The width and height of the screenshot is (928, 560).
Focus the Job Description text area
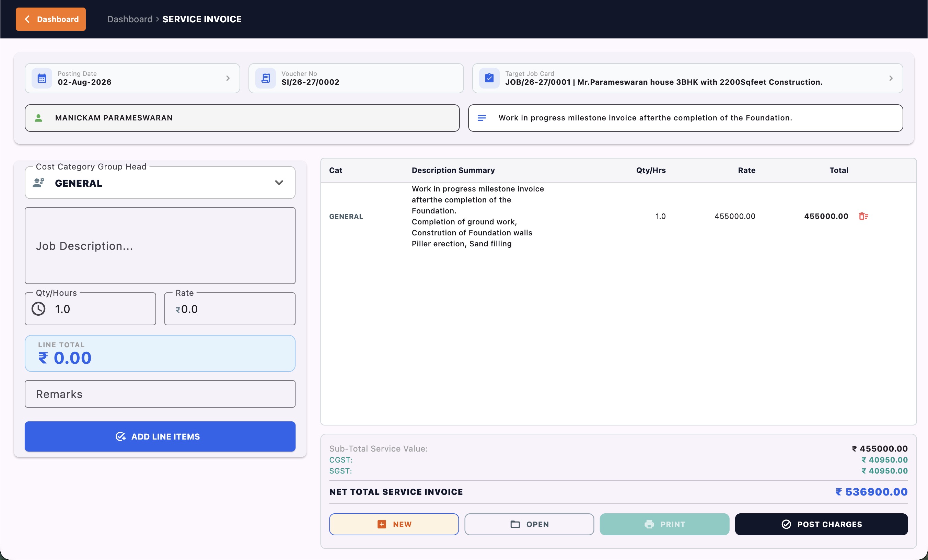[x=160, y=246]
